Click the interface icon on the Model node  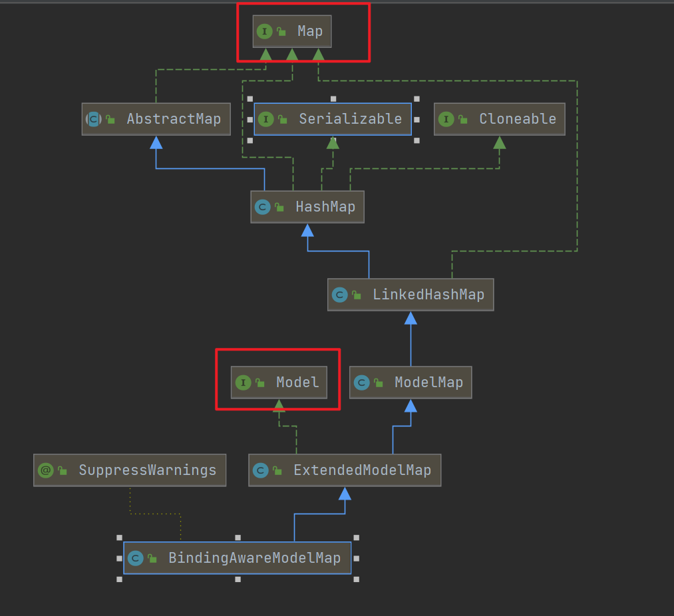click(243, 383)
